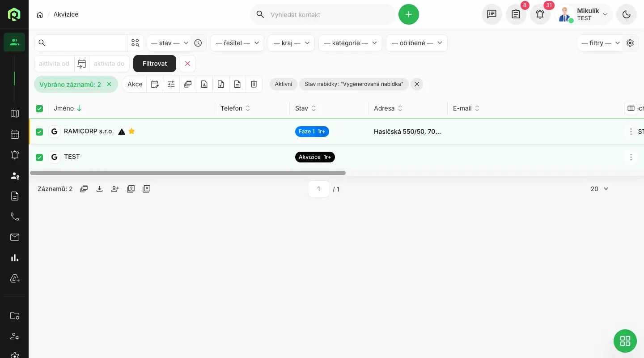Uncheck the RAMICORP s.r.o. row checkbox

pyautogui.click(x=39, y=132)
